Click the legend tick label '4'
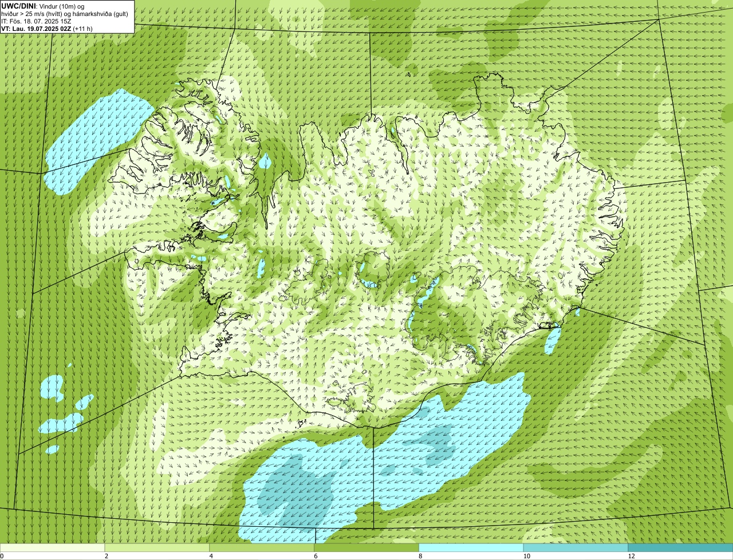 tap(211, 556)
